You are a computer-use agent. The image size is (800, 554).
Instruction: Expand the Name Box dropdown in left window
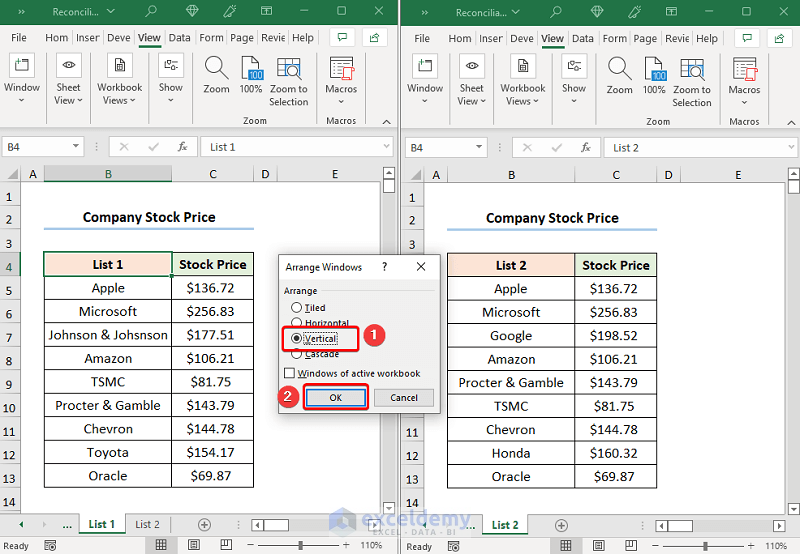[76, 146]
